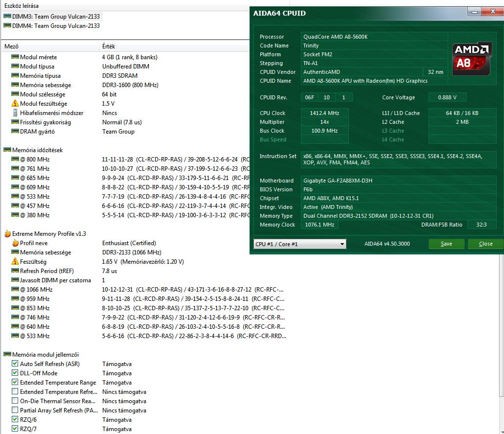Click AIDA64 CPUID title bar
The image size is (504, 434).
(x=358, y=13)
